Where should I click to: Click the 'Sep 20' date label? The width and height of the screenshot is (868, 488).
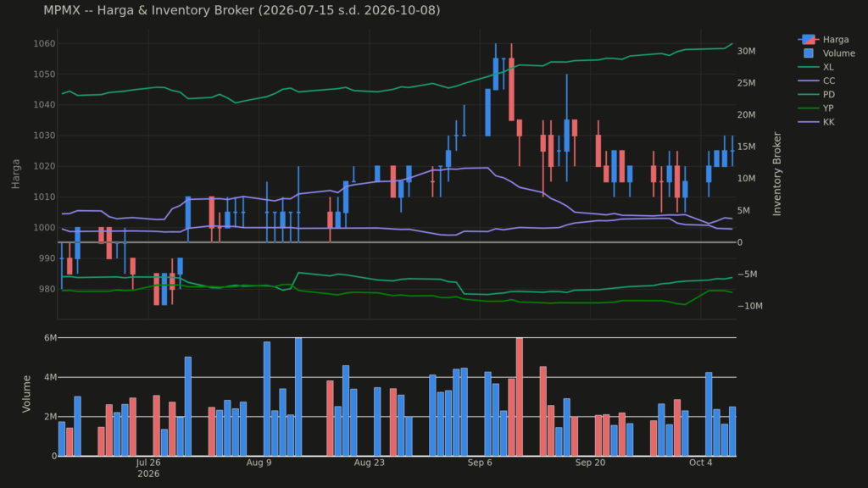coord(590,463)
